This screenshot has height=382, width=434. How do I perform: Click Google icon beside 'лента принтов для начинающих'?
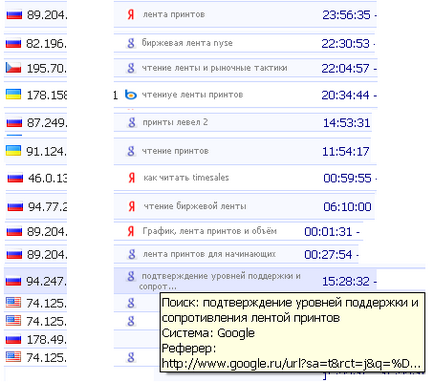pyautogui.click(x=132, y=254)
